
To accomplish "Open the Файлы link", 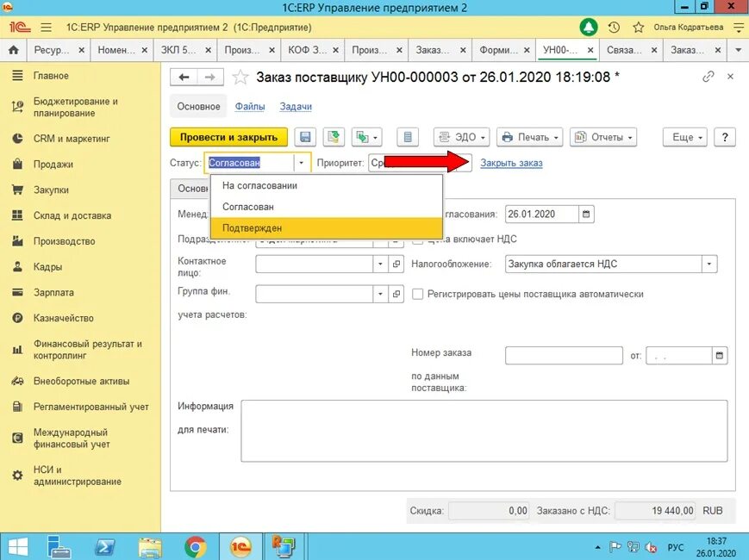I will 250,107.
